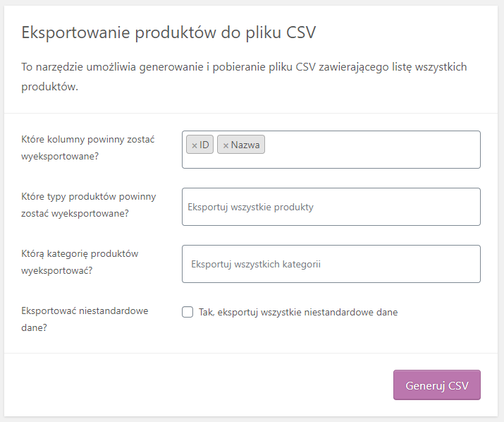This screenshot has height=422, width=504.
Task: Click the word 'produktów.' ending the description
Action: (50, 87)
